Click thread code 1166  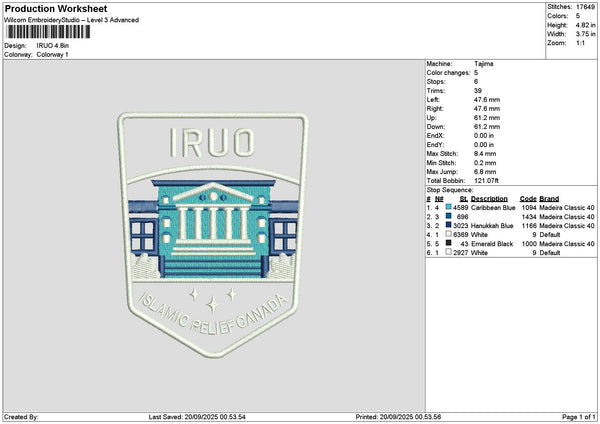(x=529, y=226)
